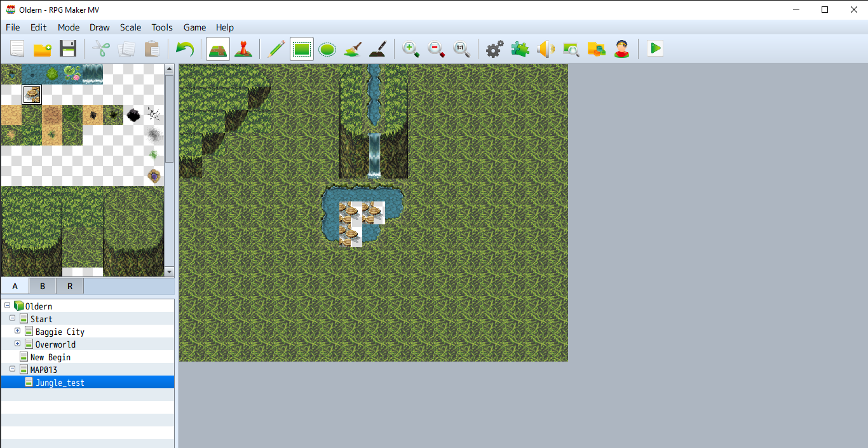Select the Jungle_test map
Image resolution: width=868 pixels, height=448 pixels.
coord(60,383)
